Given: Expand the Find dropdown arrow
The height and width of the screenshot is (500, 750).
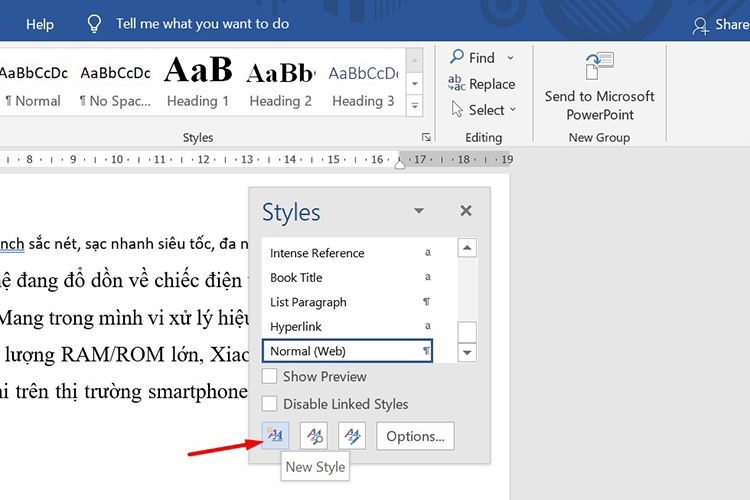Looking at the screenshot, I should click(510, 58).
